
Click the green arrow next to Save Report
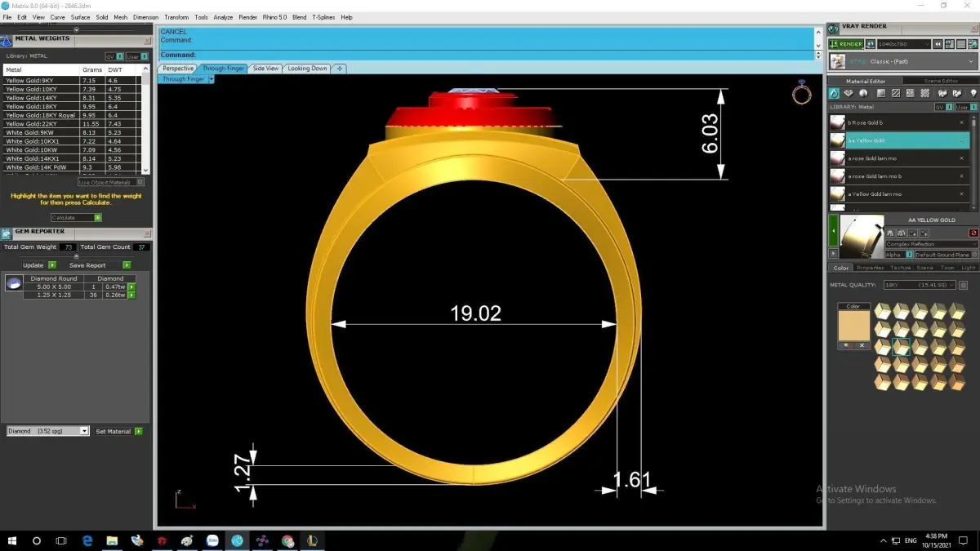pos(127,265)
